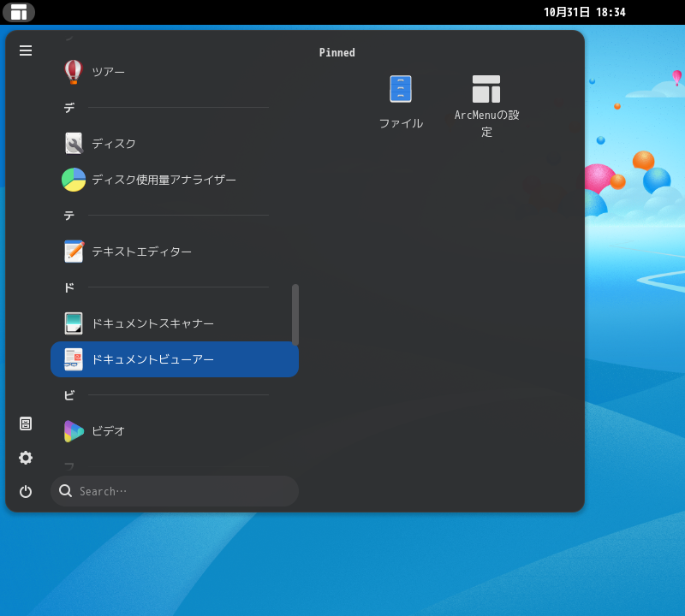Open pinned ArcMenuの設定 shortcut
Image resolution: width=685 pixels, height=616 pixels.
(486, 105)
